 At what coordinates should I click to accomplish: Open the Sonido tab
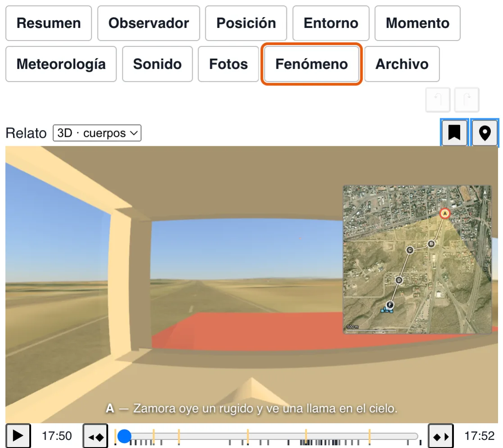tap(157, 64)
